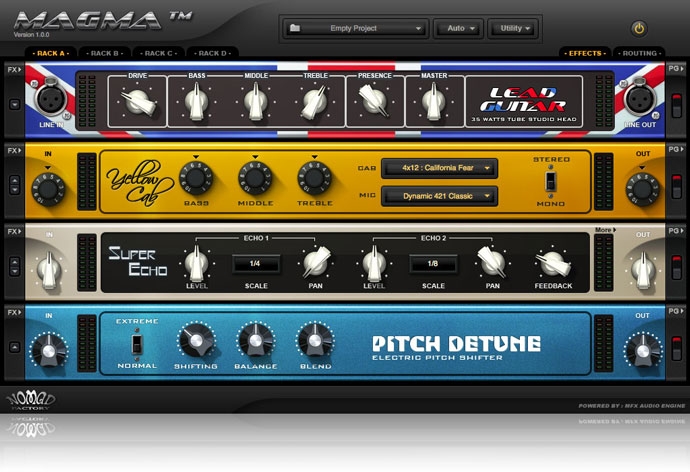
Task: Click the More button on Super Echo
Action: 603,230
